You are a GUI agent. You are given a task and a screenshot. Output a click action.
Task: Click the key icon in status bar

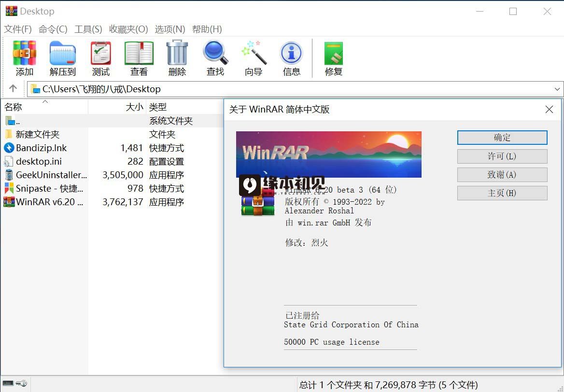pos(22,383)
